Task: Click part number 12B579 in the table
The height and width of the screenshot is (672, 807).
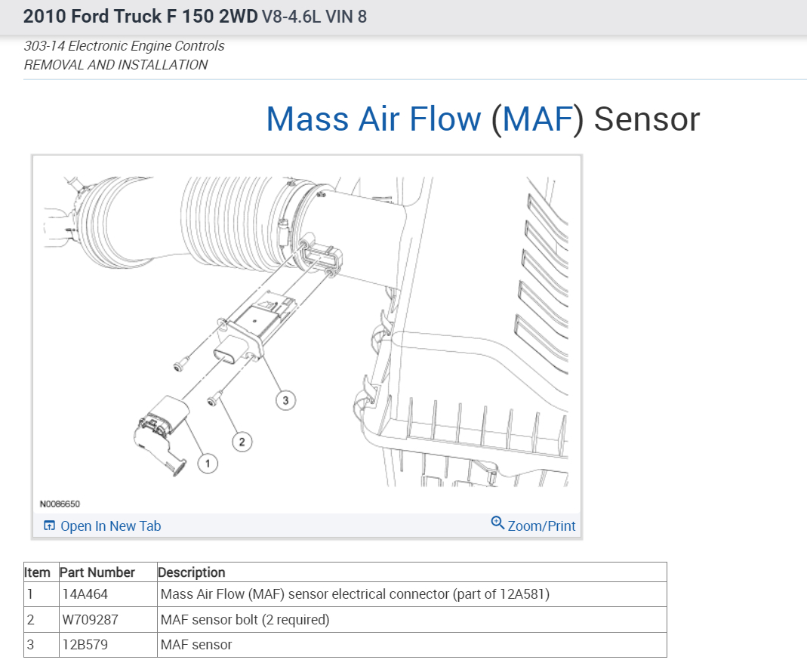Action: tap(85, 645)
